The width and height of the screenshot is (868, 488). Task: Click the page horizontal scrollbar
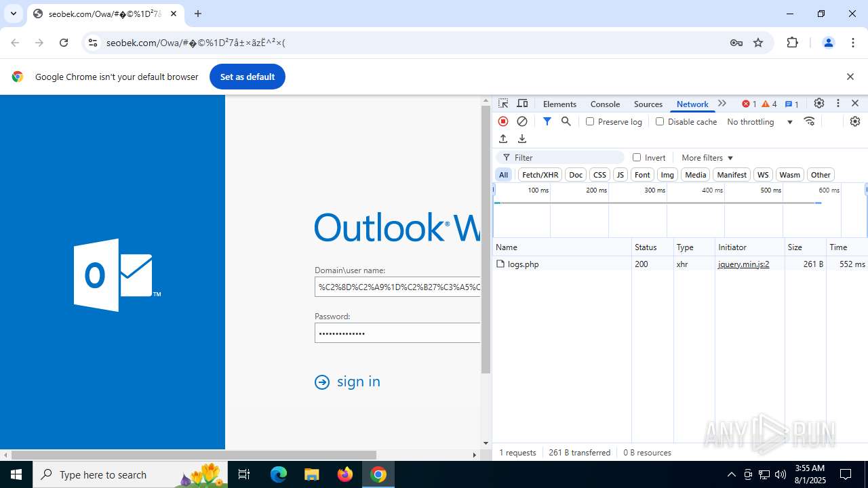[193, 455]
